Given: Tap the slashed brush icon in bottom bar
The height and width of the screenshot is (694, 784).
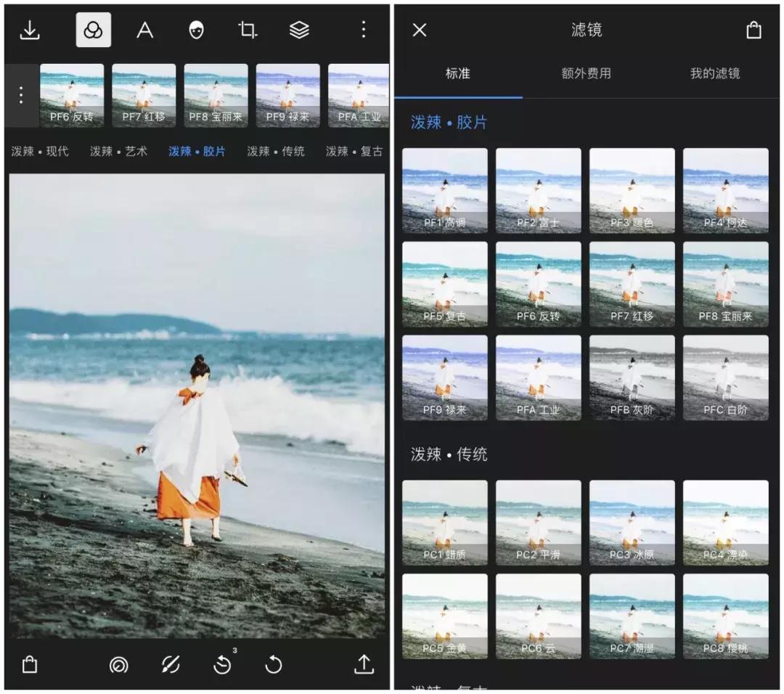Looking at the screenshot, I should point(171,665).
